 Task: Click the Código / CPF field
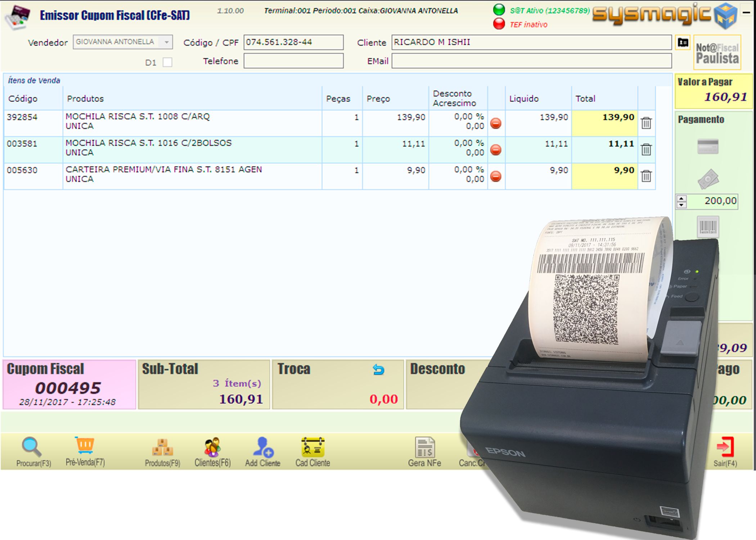point(293,42)
